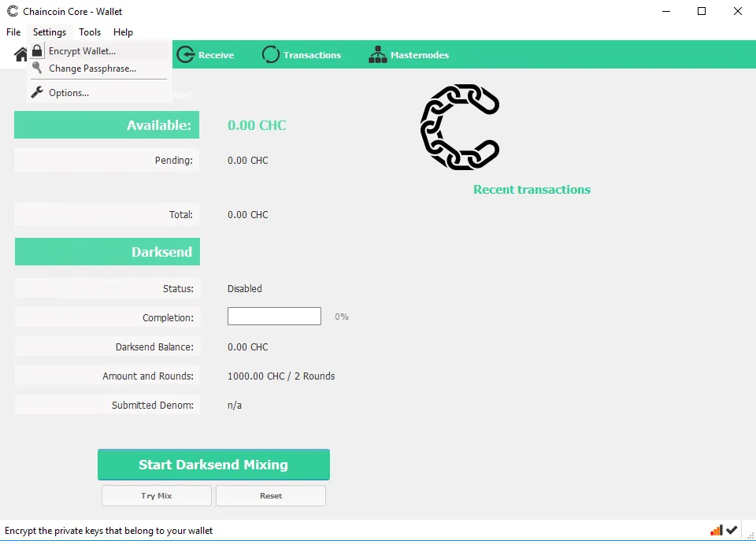Image resolution: width=756 pixels, height=541 pixels.
Task: Open the Help menu
Action: pos(123,31)
